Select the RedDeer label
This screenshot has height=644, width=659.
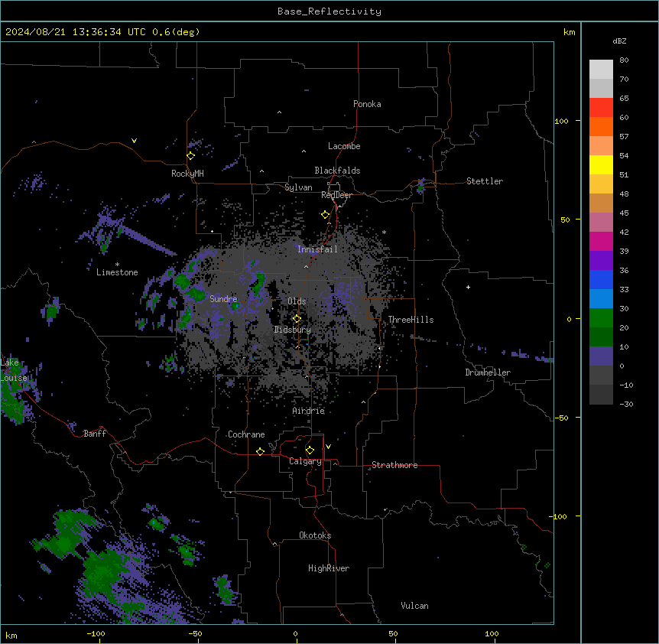click(337, 195)
